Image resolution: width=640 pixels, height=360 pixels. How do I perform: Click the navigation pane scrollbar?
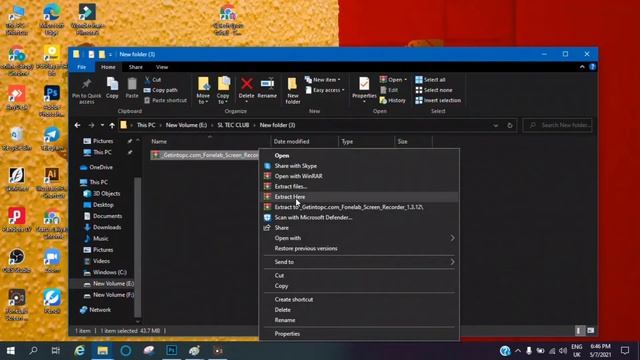[138, 247]
